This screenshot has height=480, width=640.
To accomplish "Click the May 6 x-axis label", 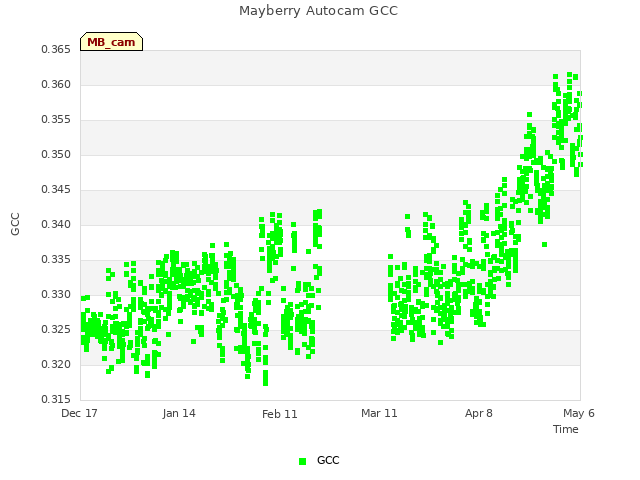I will coord(579,413).
